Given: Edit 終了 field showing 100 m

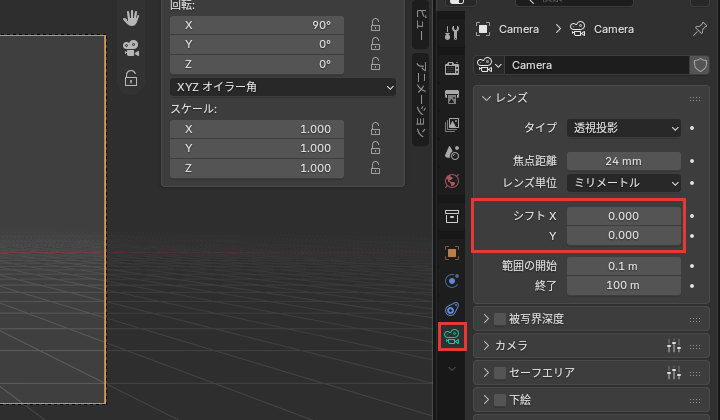Looking at the screenshot, I should [x=624, y=286].
